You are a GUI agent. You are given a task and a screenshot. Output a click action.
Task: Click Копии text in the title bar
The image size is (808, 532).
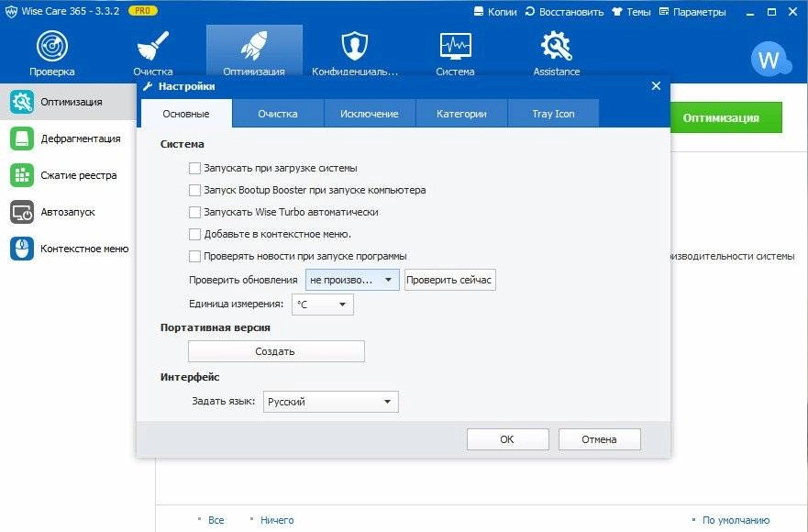(x=502, y=12)
